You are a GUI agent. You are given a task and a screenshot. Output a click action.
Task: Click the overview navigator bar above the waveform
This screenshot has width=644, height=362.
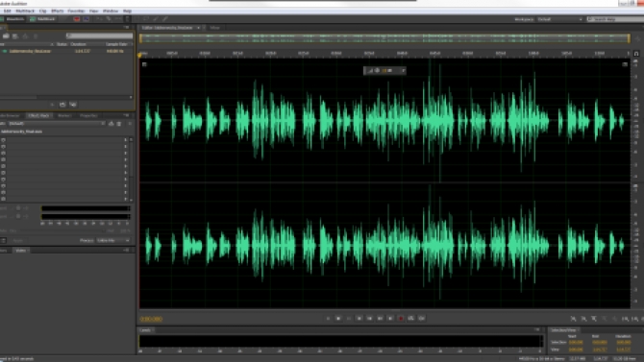[384, 38]
